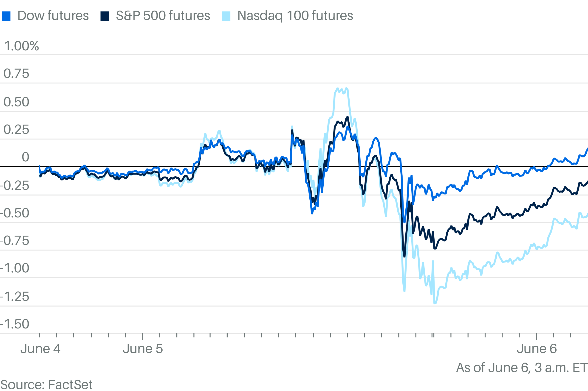Click the S&P 500 futures legend swatch
The height and width of the screenshot is (391, 588).
tap(105, 16)
